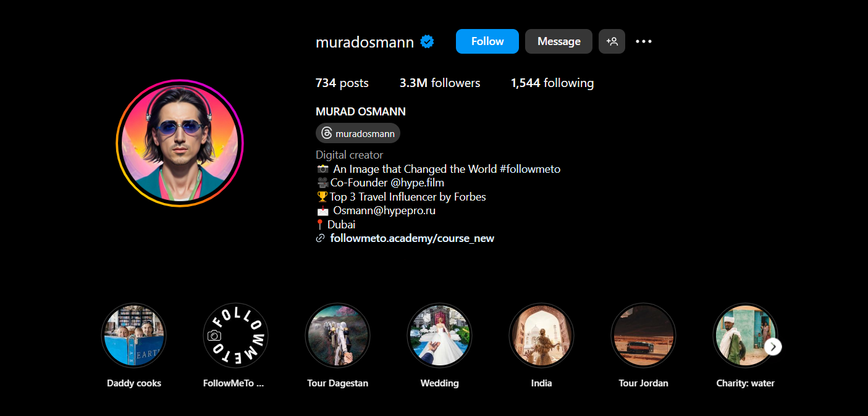The image size is (868, 416).
Task: View the profile picture story ring
Action: tap(180, 143)
